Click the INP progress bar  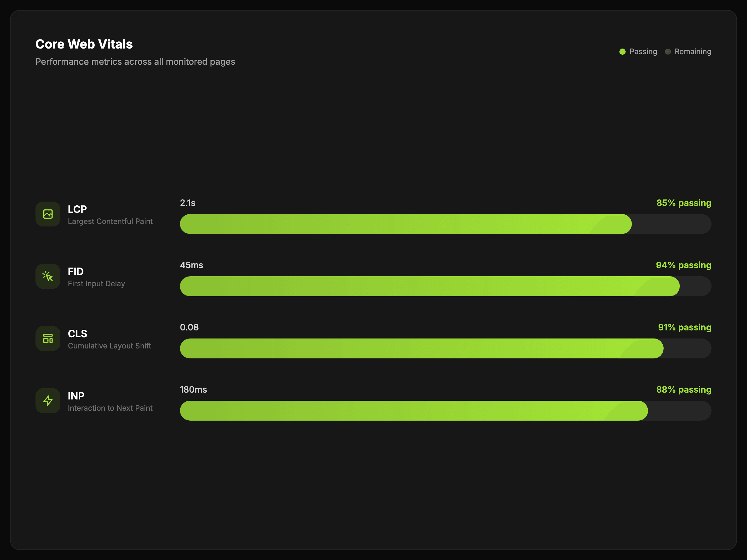click(414, 411)
